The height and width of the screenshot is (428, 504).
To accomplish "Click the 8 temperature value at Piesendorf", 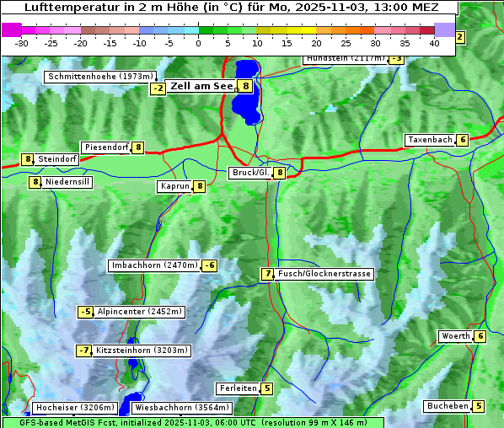I will [138, 147].
